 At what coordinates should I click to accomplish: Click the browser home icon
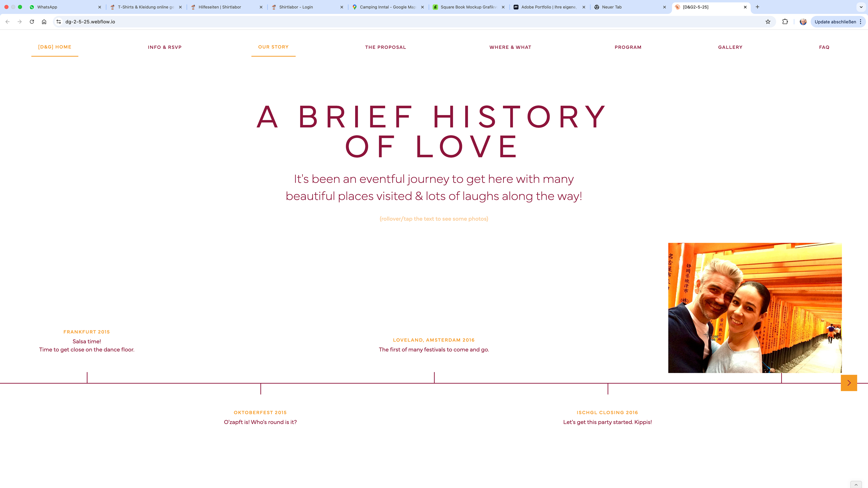click(44, 21)
